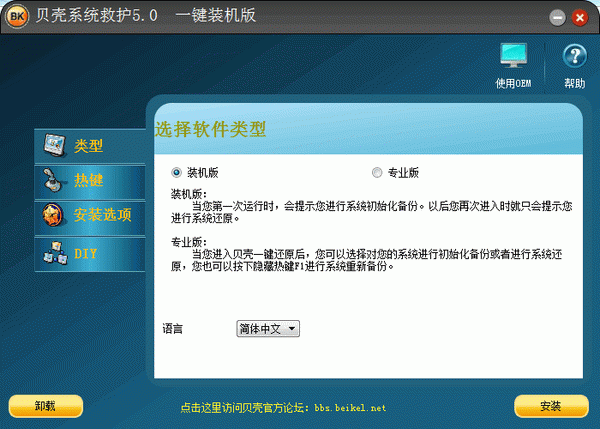
Task: Minimize the window with the grey button
Action: pos(557,18)
